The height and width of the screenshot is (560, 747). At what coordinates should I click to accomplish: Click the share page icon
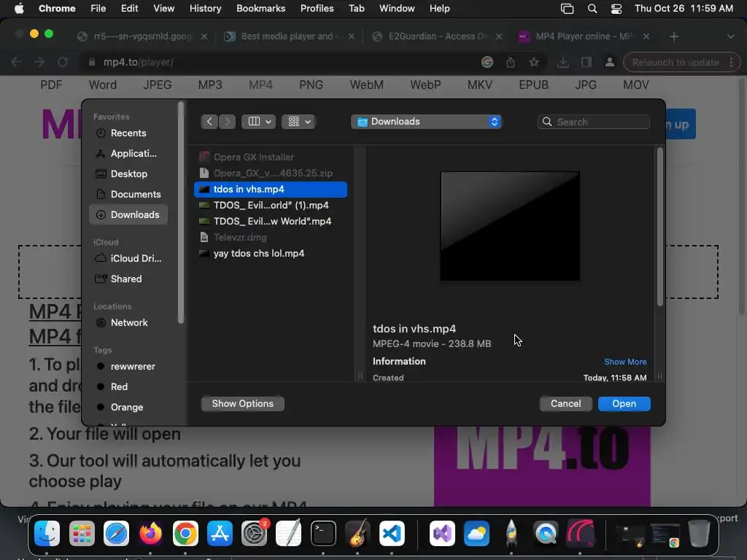[511, 63]
